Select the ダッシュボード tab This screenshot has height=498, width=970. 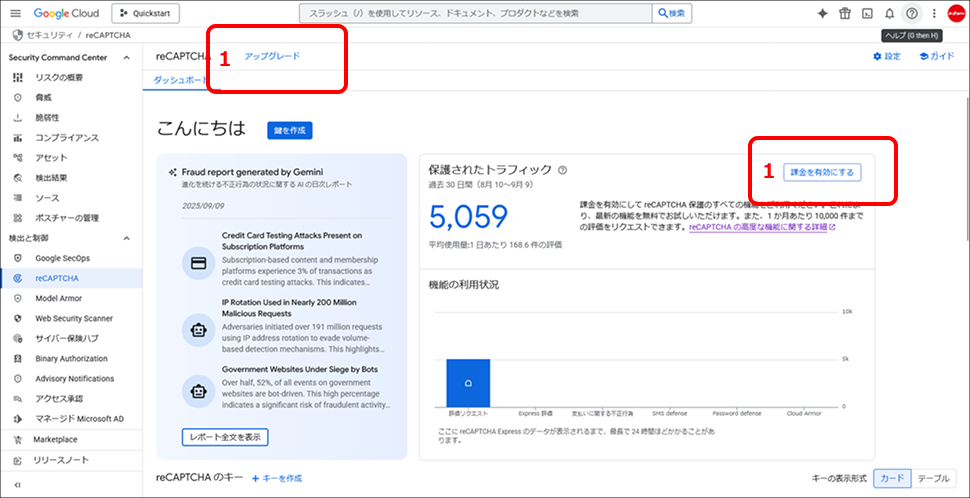(181, 80)
